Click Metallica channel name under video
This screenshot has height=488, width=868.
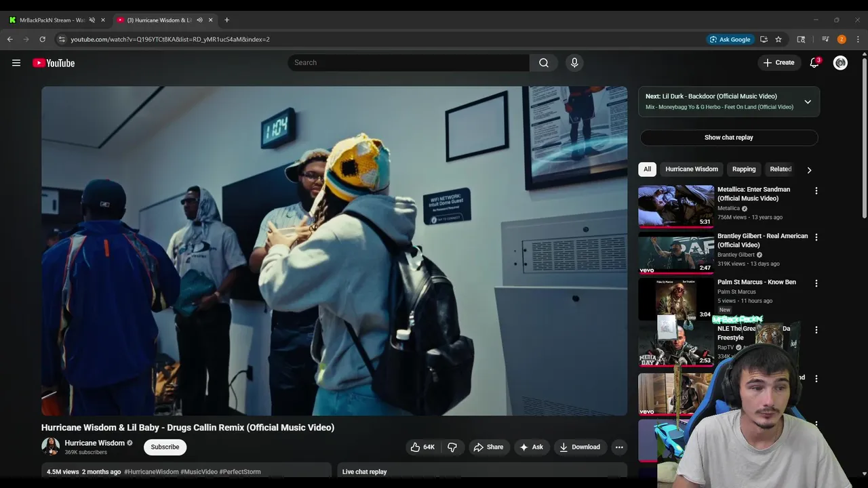[728, 208]
